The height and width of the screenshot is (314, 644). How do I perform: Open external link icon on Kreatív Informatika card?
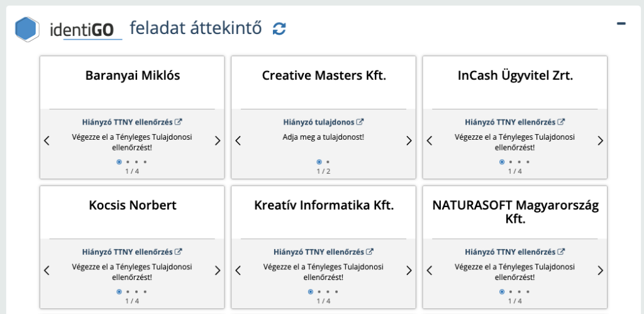370,252
